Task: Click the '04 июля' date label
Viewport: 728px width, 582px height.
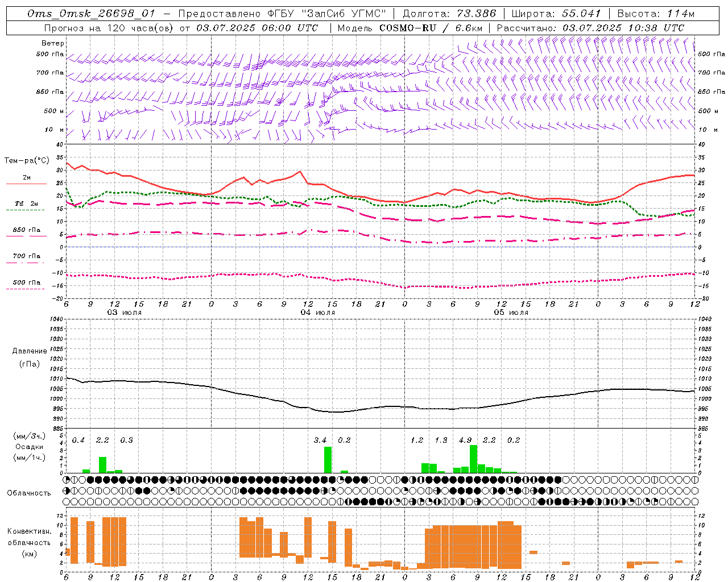Action: tap(318, 313)
